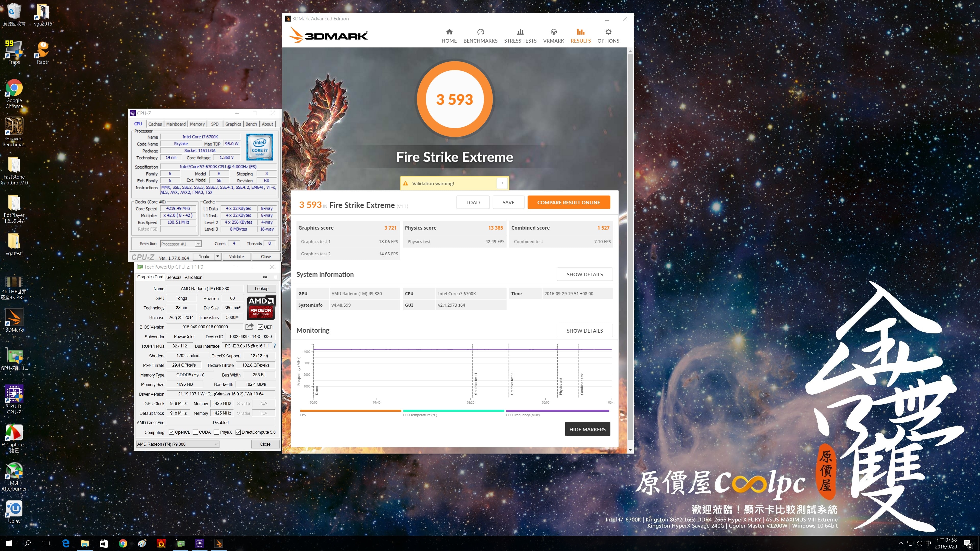Image resolution: width=980 pixels, height=551 pixels.
Task: Toggle the OpenCL checkbox in GPU-Z
Action: (171, 432)
